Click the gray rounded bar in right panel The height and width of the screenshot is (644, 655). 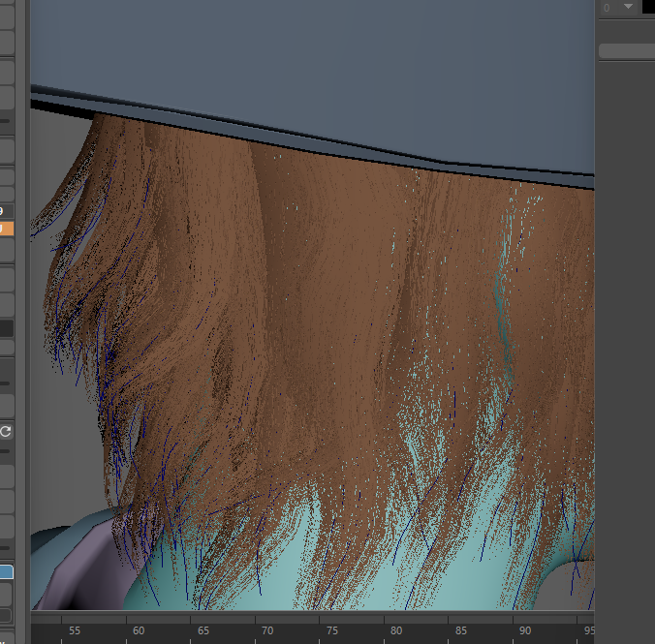point(626,51)
